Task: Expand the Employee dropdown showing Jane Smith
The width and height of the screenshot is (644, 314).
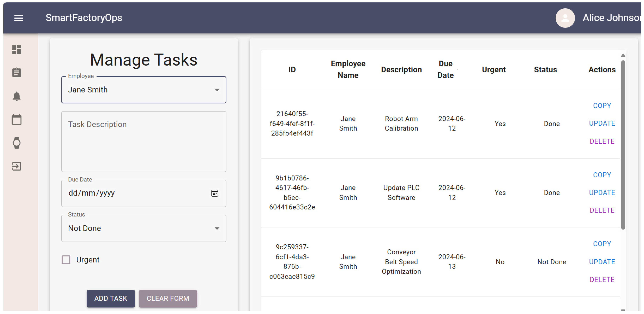Action: pos(144,90)
